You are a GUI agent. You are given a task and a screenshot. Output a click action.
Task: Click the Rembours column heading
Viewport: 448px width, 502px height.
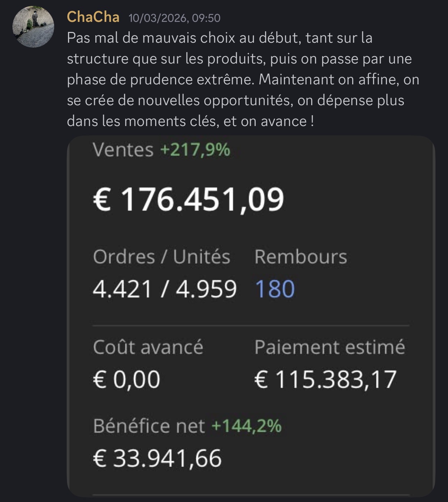(x=300, y=257)
